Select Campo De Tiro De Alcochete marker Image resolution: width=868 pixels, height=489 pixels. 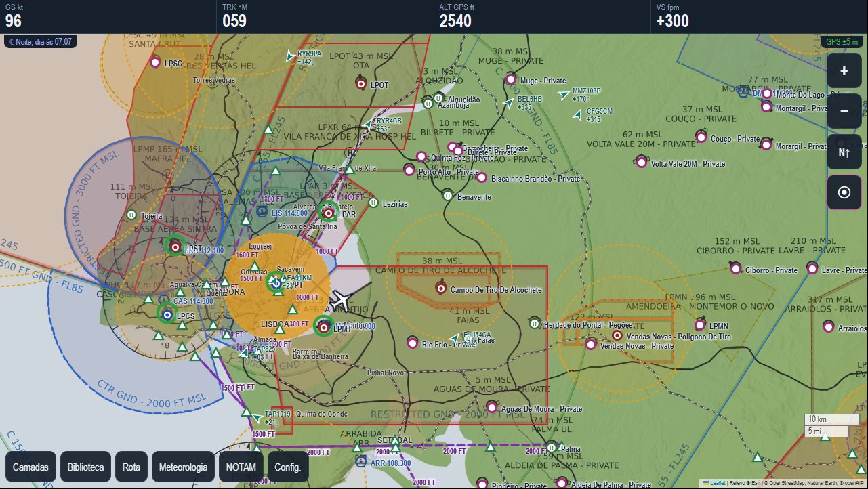click(440, 289)
